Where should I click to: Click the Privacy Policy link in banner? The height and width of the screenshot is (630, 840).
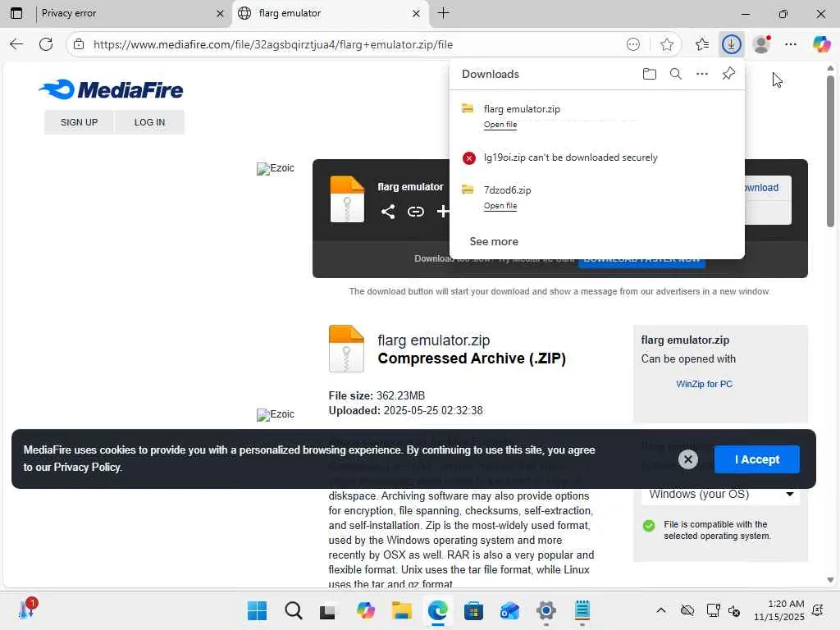(x=87, y=467)
